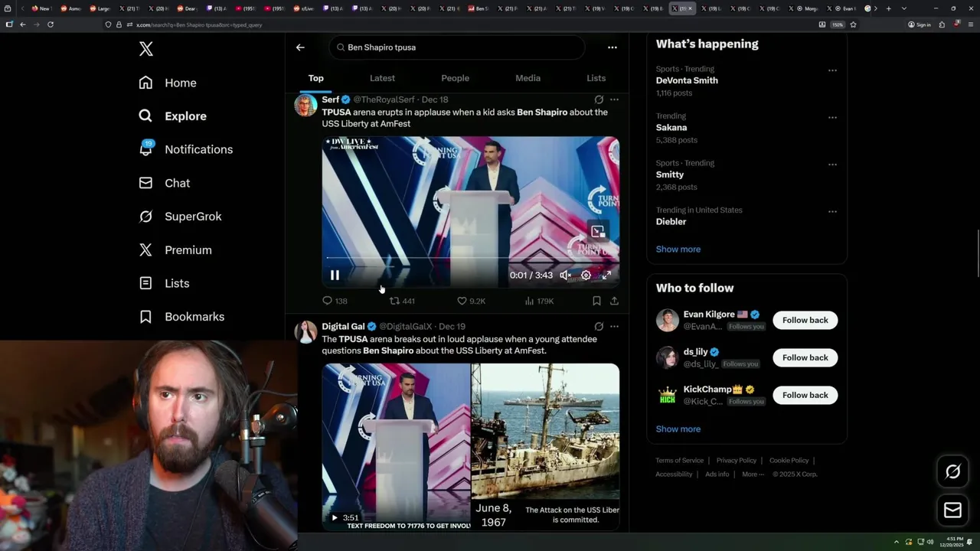
Task: Reply to Serf's post with 138 replies
Action: coord(335,302)
